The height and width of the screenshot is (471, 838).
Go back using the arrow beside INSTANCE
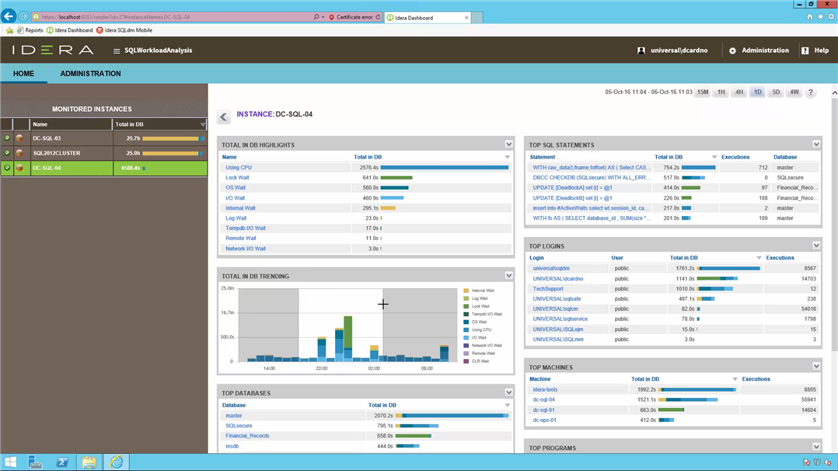point(223,117)
